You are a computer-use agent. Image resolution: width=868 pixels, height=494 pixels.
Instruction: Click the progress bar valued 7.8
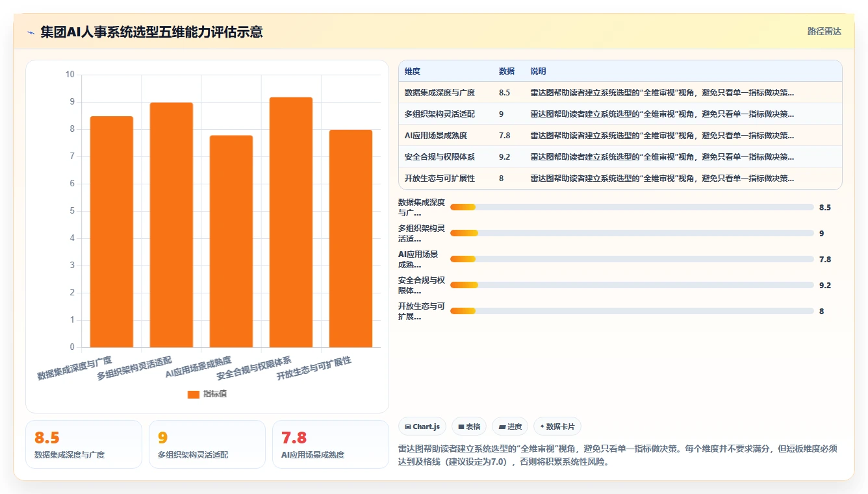click(x=632, y=259)
